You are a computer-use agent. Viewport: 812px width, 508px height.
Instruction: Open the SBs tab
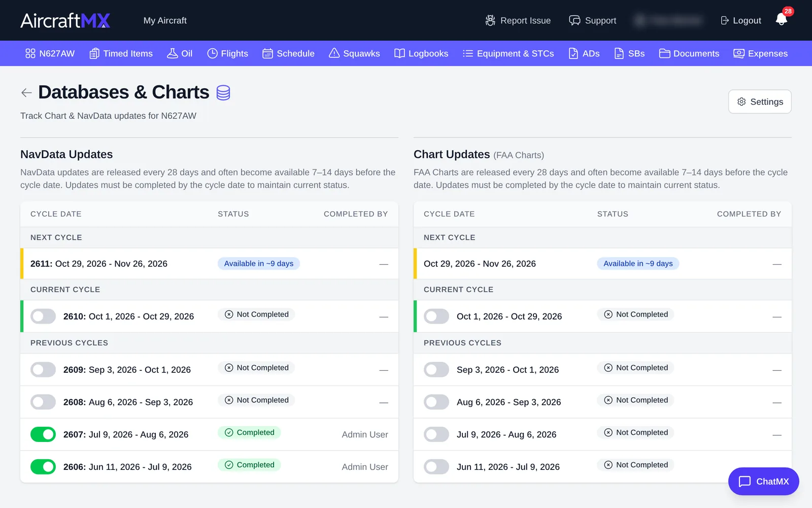pos(629,53)
